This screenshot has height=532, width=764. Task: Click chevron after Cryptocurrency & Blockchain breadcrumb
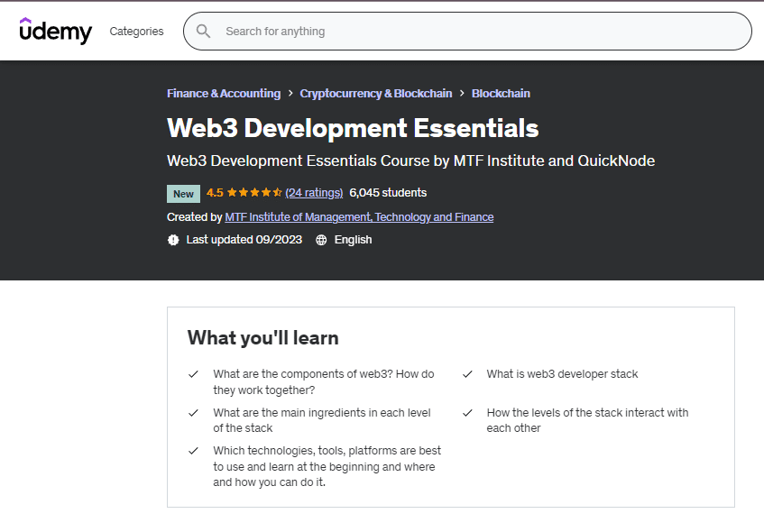point(462,94)
